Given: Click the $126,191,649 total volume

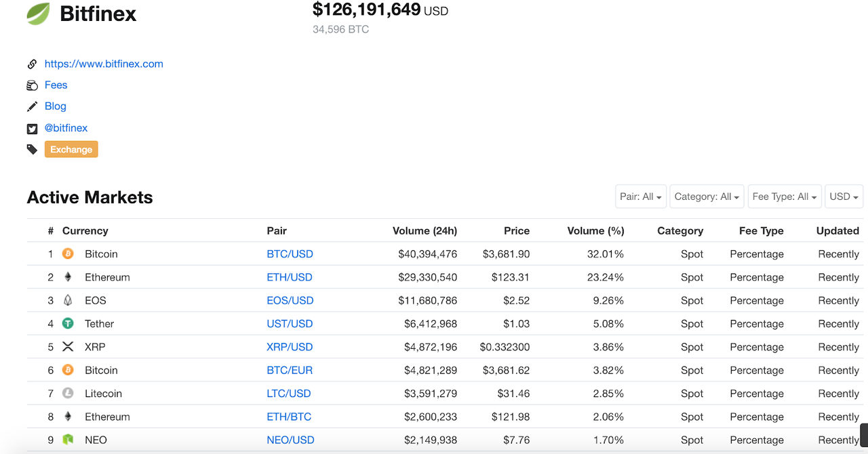Looking at the screenshot, I should point(367,9).
